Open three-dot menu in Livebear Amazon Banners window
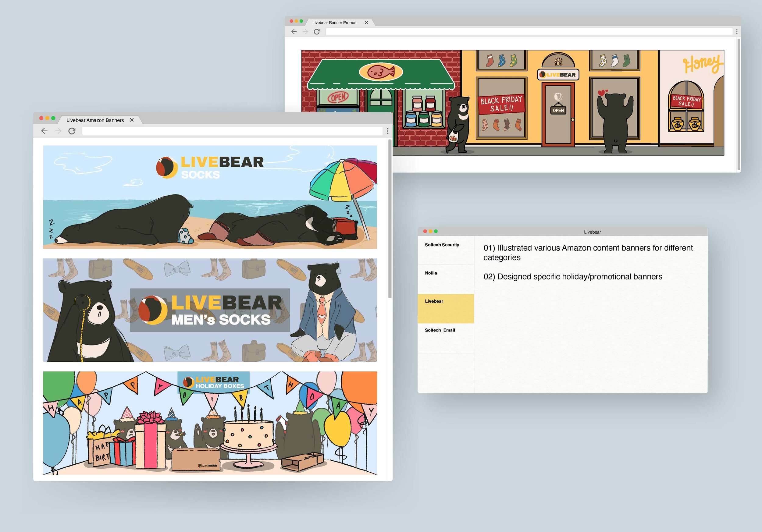 click(387, 131)
